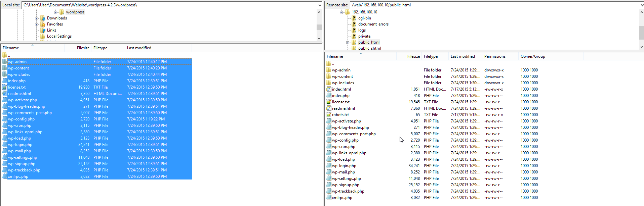Sort local files by Last modified column

[158, 48]
